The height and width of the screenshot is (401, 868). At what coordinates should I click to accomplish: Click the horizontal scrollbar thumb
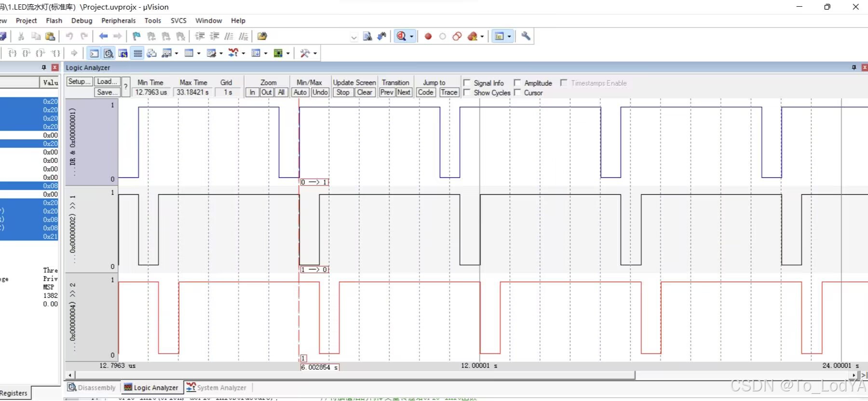point(355,375)
